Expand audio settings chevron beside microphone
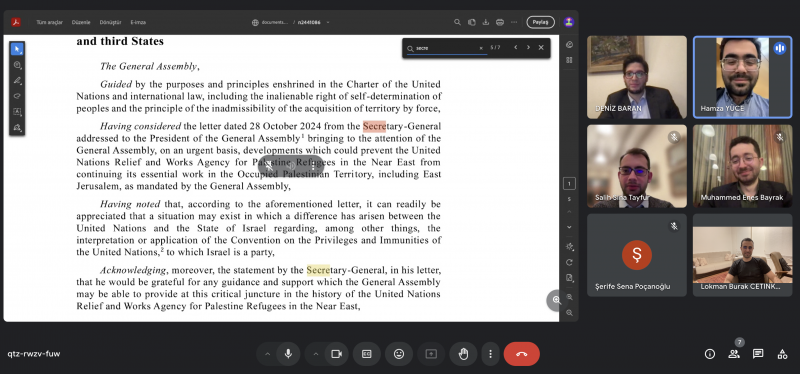Image resolution: width=800 pixels, height=374 pixels. pos(267,354)
